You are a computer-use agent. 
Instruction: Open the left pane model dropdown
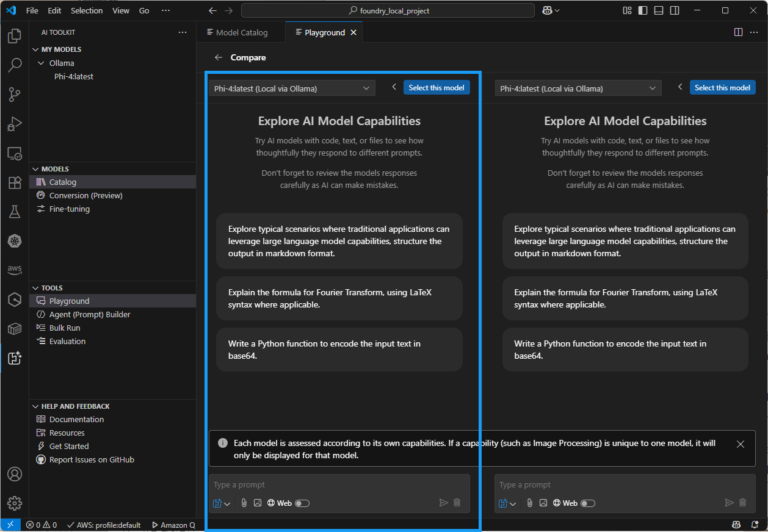[292, 88]
